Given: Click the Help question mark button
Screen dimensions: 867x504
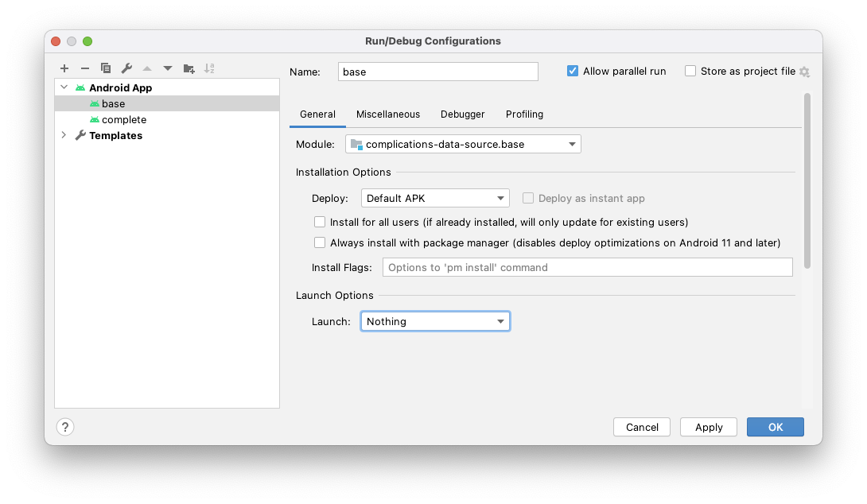Looking at the screenshot, I should 65,427.
